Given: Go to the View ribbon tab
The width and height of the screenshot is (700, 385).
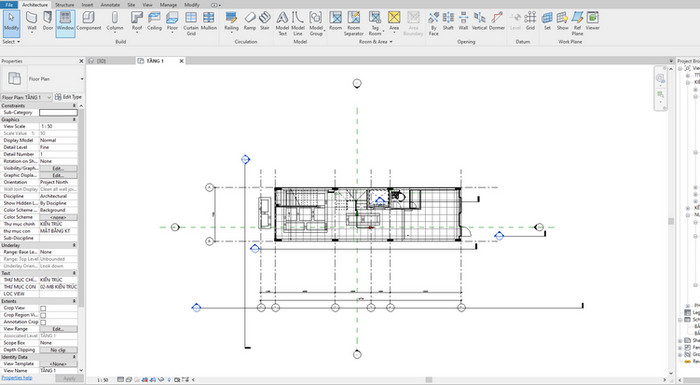Looking at the screenshot, I should (147, 4).
